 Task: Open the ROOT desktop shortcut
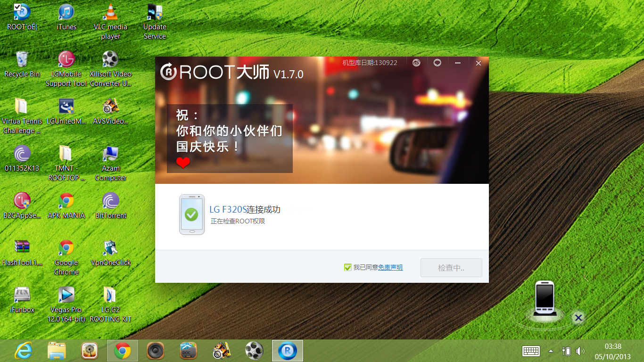22,17
